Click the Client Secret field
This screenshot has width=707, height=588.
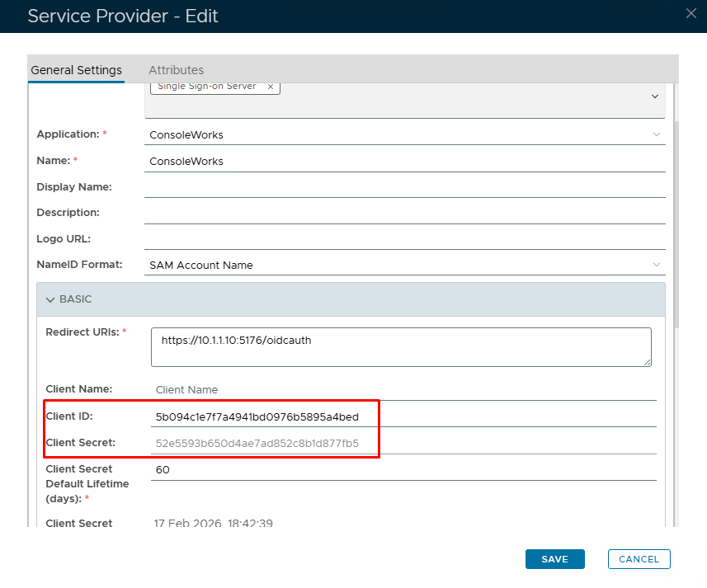pyautogui.click(x=404, y=443)
